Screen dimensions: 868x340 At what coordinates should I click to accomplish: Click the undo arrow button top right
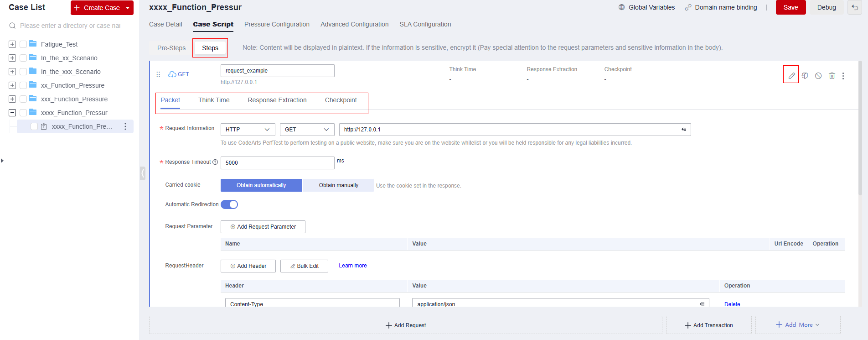click(x=855, y=7)
